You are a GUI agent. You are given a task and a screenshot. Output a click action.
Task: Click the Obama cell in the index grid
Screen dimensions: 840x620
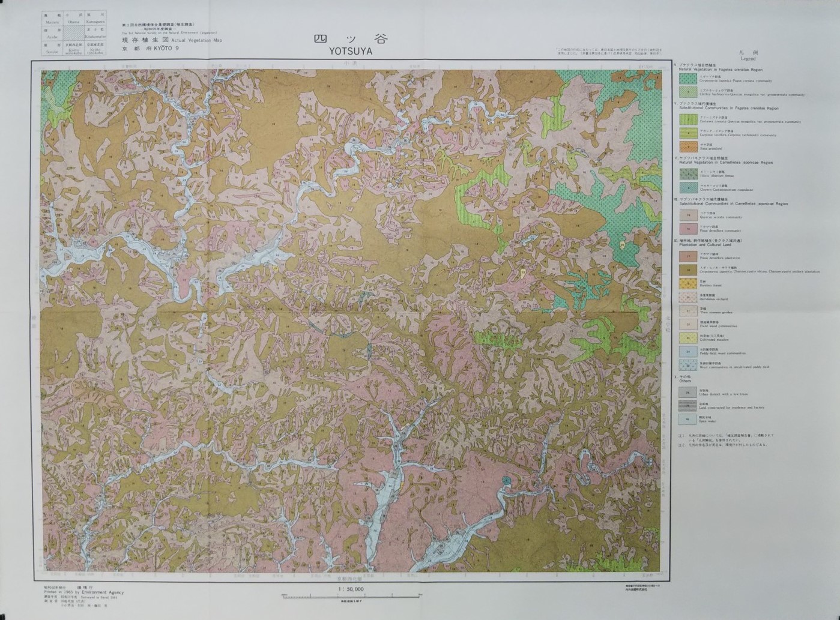pos(73,18)
